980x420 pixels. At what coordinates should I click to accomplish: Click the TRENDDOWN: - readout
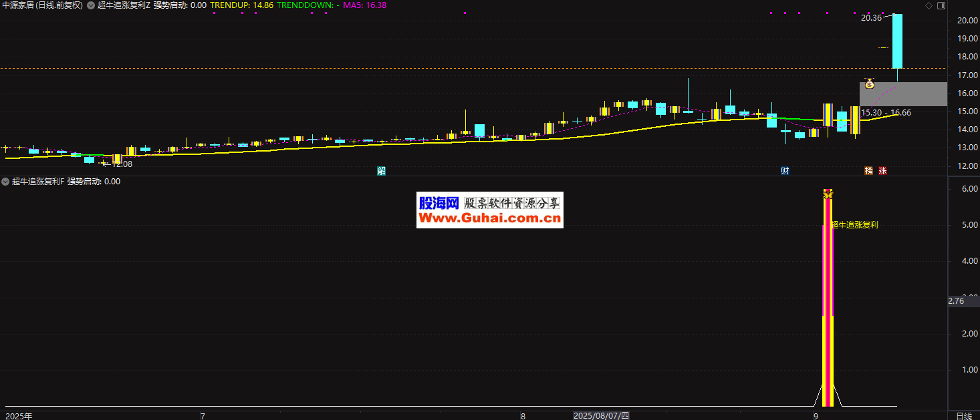tap(308, 5)
